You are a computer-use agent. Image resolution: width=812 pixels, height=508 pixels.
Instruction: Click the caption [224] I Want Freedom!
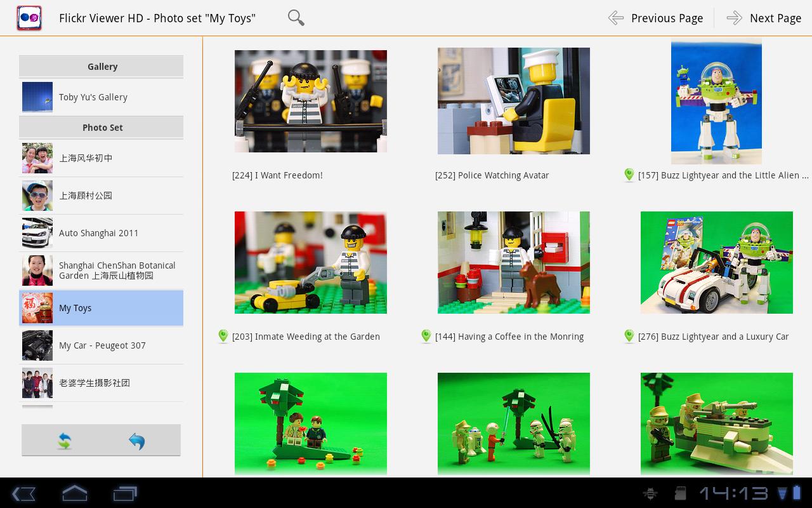click(277, 175)
